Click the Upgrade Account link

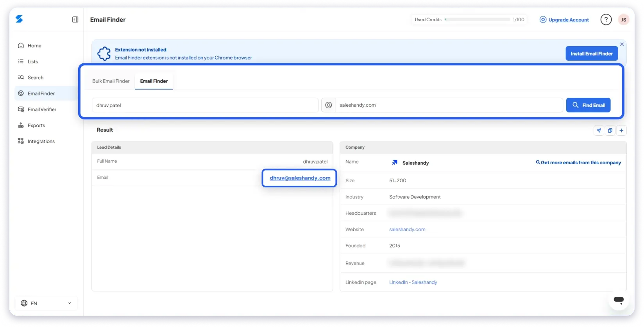coord(568,20)
